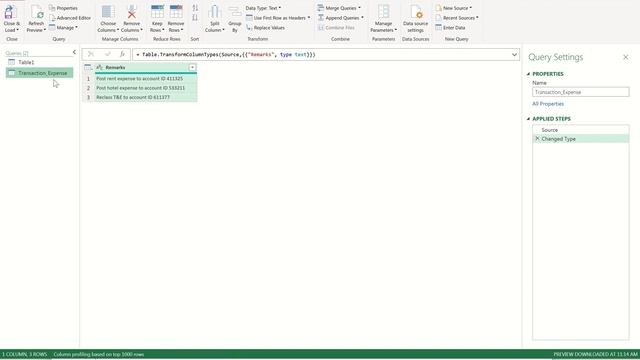Select the Remarks column header
The width and height of the screenshot is (640, 360).
[146, 67]
